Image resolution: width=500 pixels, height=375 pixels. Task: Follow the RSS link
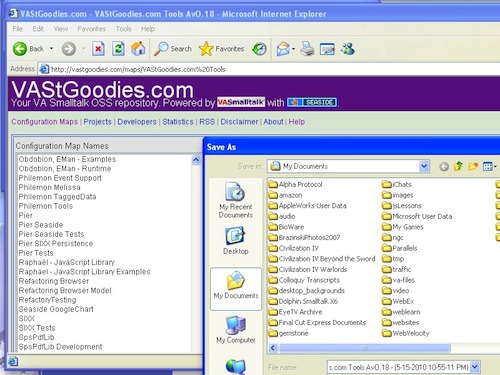coord(207,122)
